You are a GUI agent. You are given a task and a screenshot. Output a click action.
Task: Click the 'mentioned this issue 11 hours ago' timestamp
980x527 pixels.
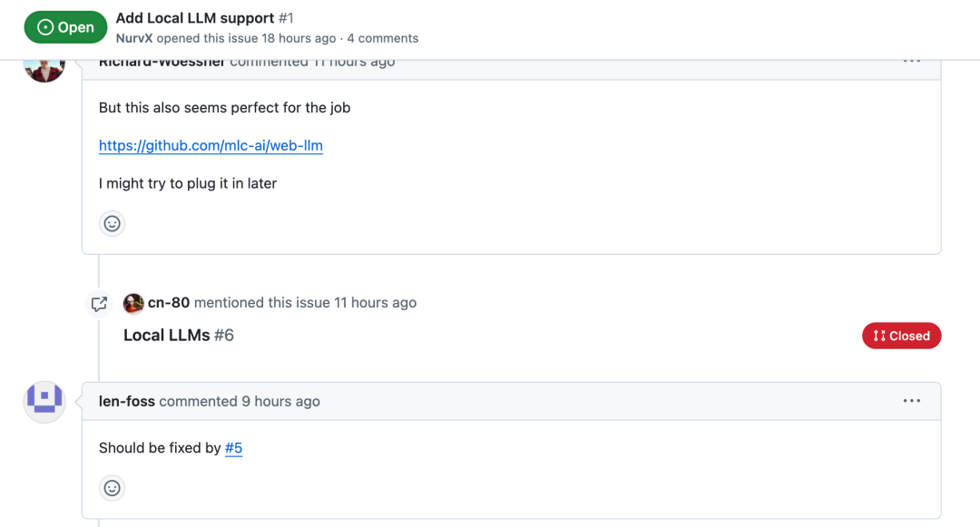pyautogui.click(x=375, y=303)
